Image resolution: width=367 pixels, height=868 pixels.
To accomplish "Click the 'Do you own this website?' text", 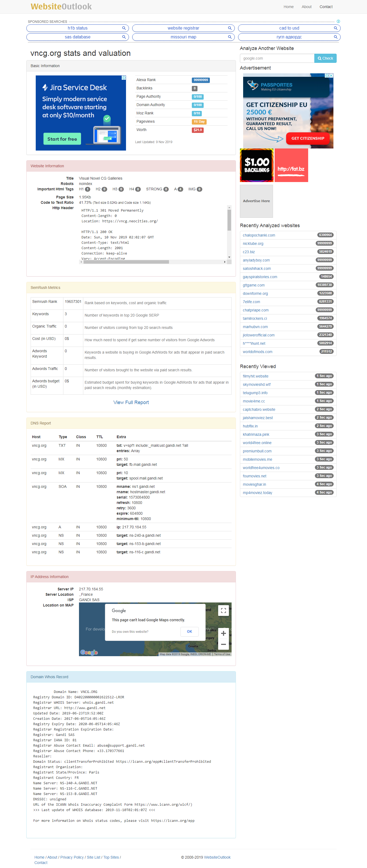I will [130, 632].
